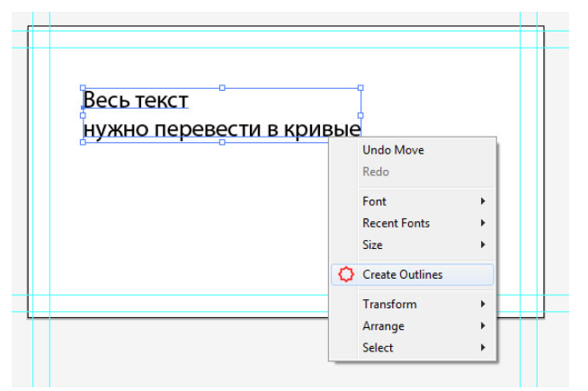Open the Size submenu
This screenshot has width=588, height=391.
[413, 245]
